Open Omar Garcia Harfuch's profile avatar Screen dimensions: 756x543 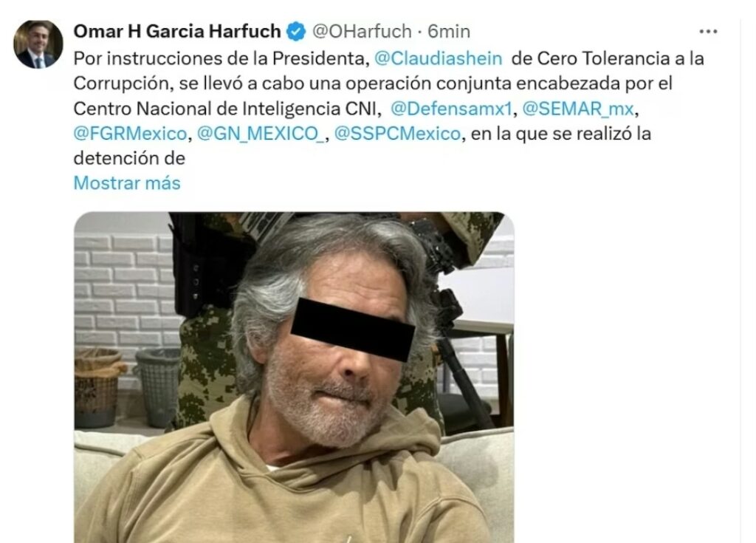click(38, 44)
